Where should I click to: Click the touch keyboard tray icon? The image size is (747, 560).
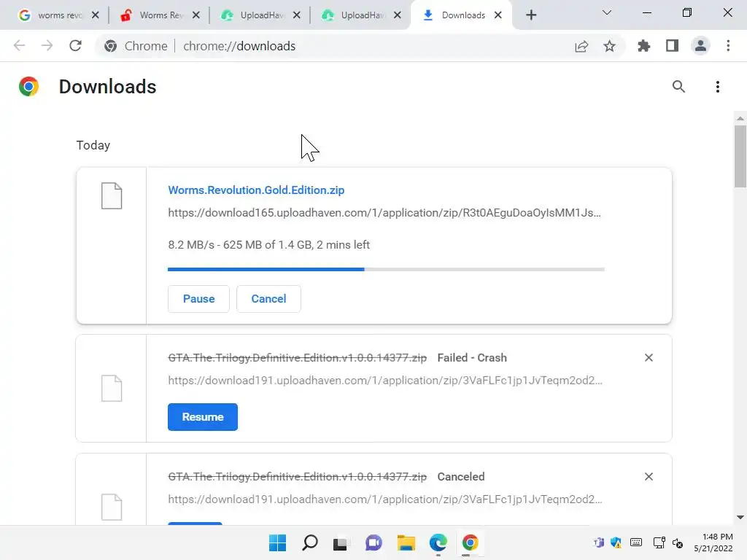(636, 542)
